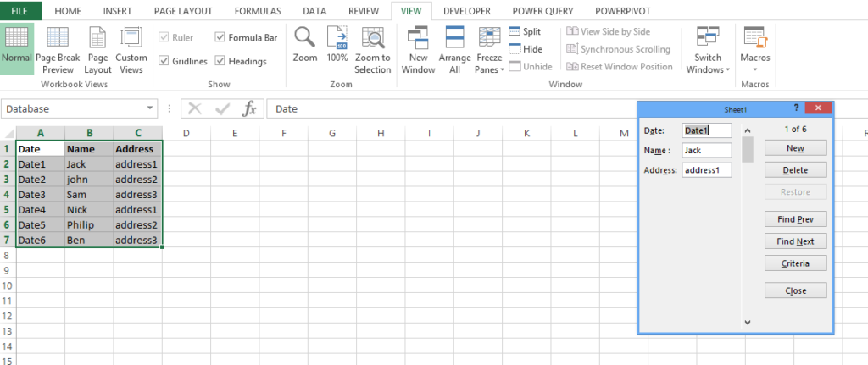Viewport: 868px width, 365px height.
Task: Click Synchronous Scrolling option
Action: (x=618, y=49)
